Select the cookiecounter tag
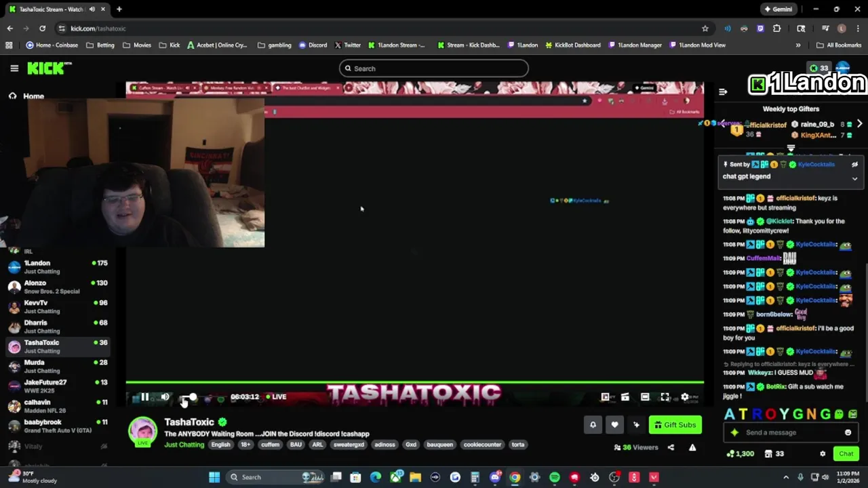 point(482,445)
